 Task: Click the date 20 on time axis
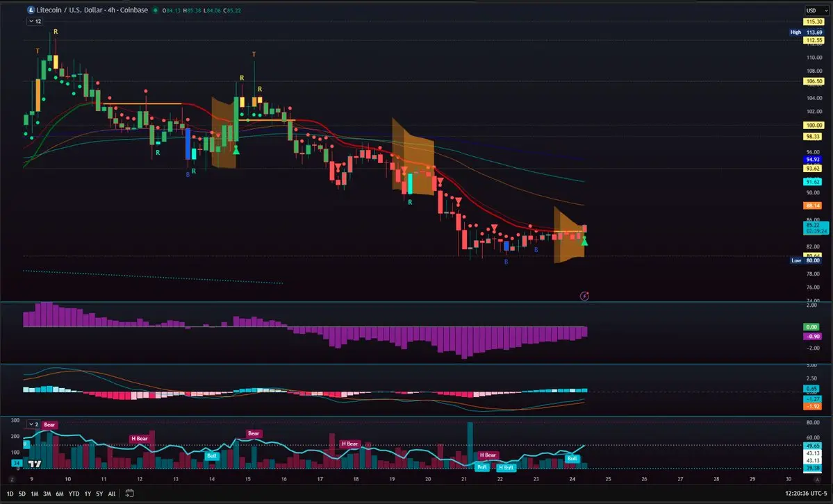[x=428, y=479]
